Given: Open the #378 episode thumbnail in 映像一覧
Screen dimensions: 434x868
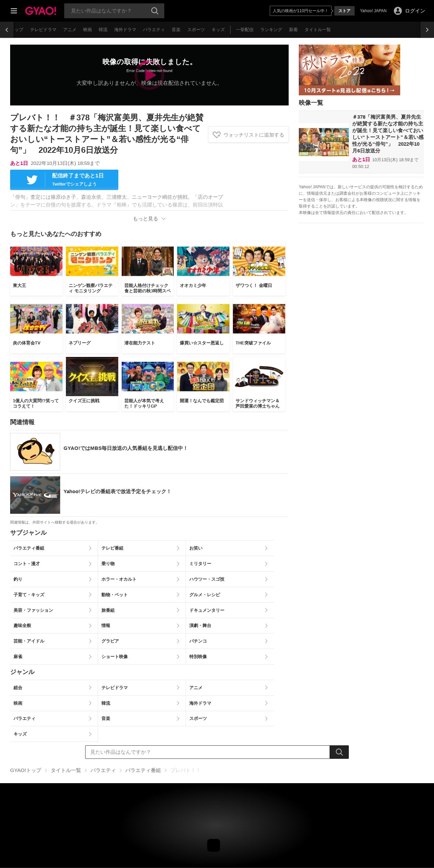Looking at the screenshot, I should (324, 142).
